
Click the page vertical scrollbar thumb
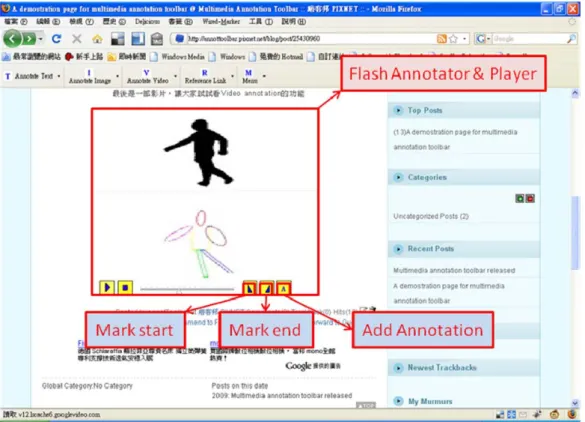(x=575, y=232)
